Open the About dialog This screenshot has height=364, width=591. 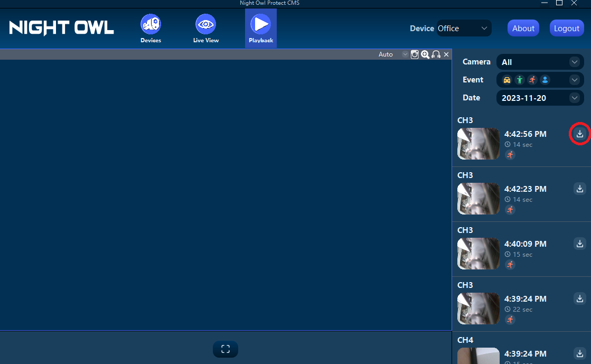pos(523,28)
